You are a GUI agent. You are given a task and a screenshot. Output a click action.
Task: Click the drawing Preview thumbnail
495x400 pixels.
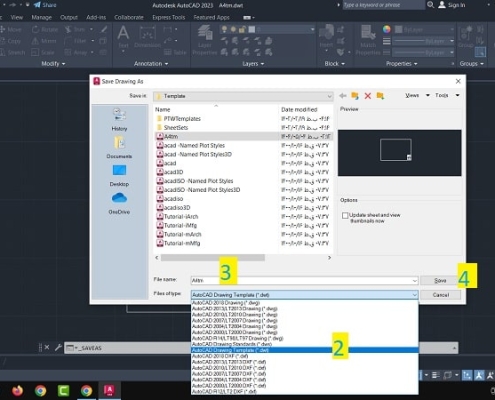[x=399, y=153]
